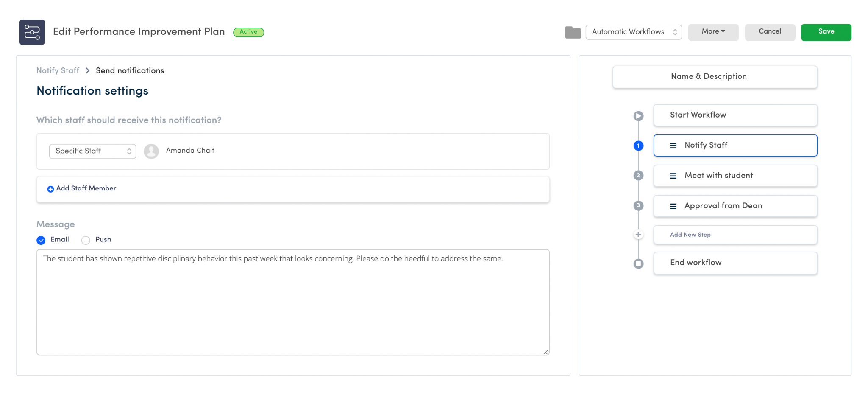
Task: Click the Start Workflow play marker
Action: click(638, 116)
